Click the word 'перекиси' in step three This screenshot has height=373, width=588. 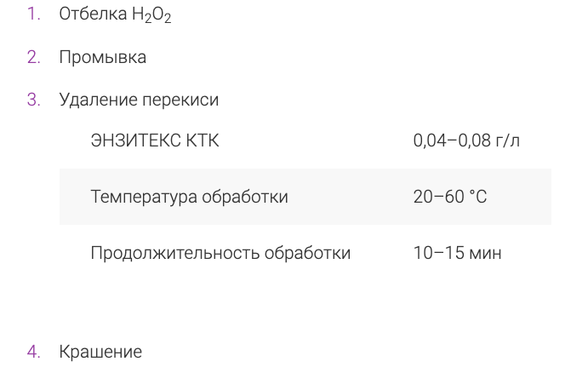[180, 100]
